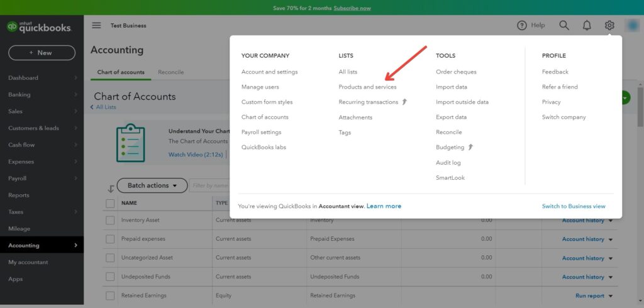Choose Reconcile in Tools menu
The width and height of the screenshot is (644, 308).
[x=449, y=132]
